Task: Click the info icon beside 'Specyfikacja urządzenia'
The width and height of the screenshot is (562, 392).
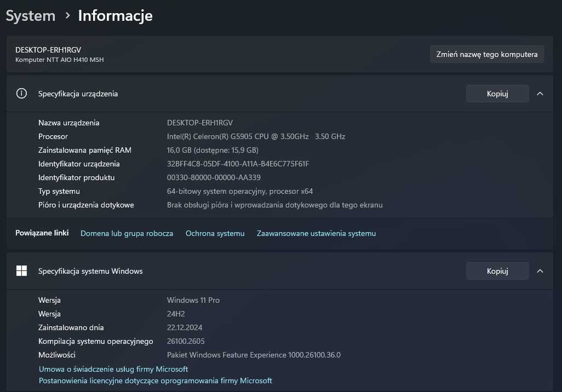Action: pyautogui.click(x=21, y=94)
